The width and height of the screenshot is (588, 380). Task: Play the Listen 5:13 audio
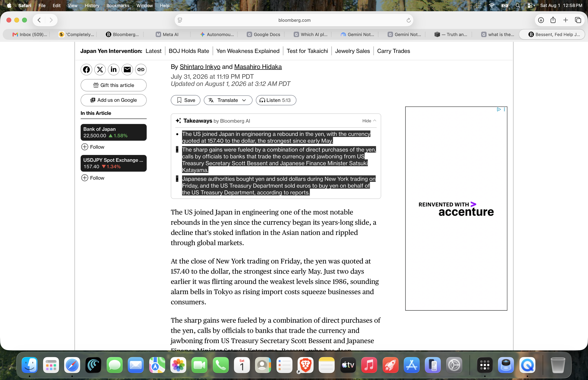click(276, 100)
